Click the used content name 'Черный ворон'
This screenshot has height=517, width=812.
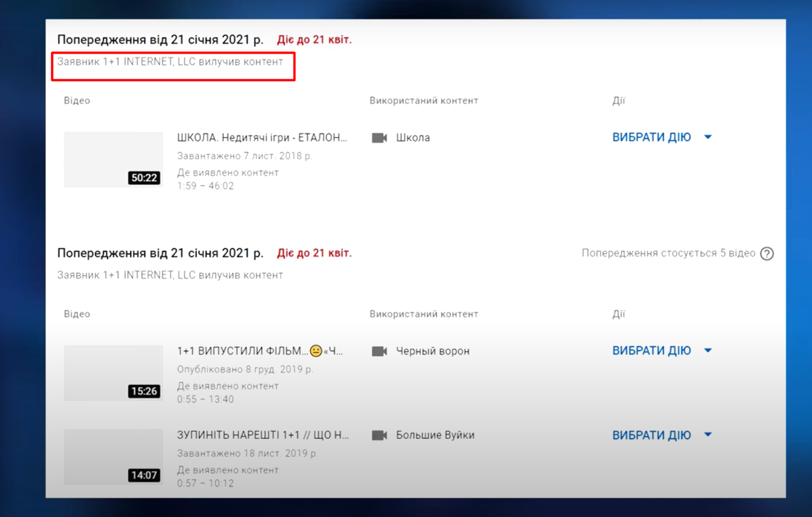pyautogui.click(x=433, y=351)
